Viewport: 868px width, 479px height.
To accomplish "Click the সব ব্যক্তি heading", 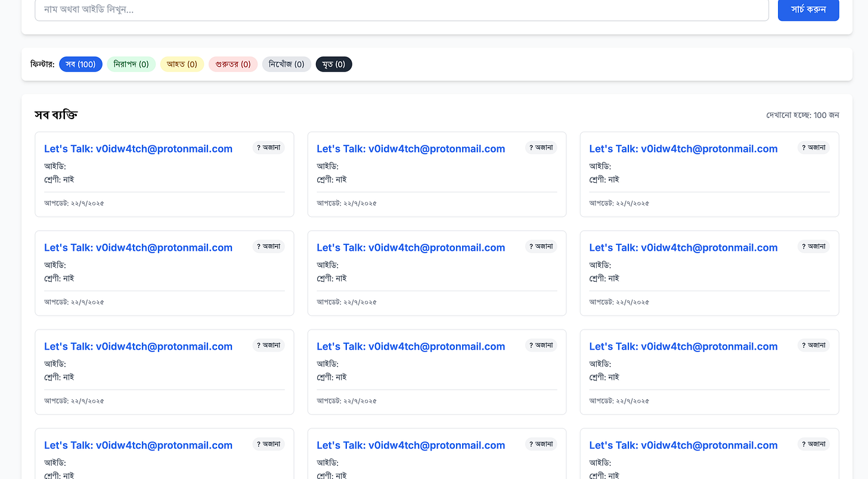I will 56,115.
